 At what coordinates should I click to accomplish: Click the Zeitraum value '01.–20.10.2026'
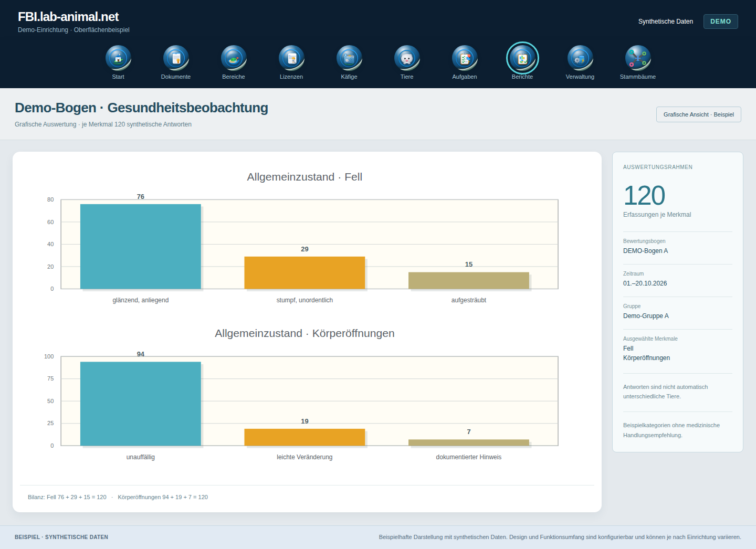point(645,283)
